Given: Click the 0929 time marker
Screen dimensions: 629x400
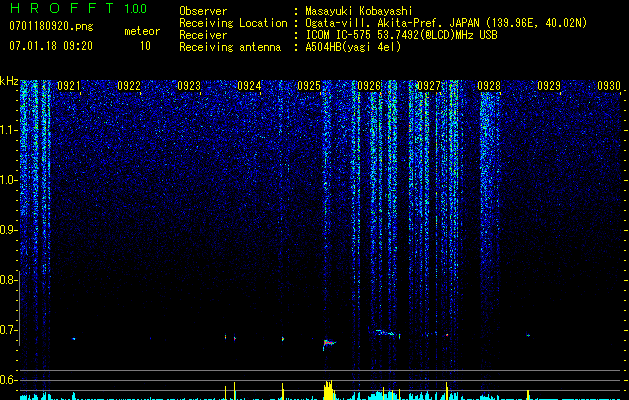Looking at the screenshot, I should [549, 85].
